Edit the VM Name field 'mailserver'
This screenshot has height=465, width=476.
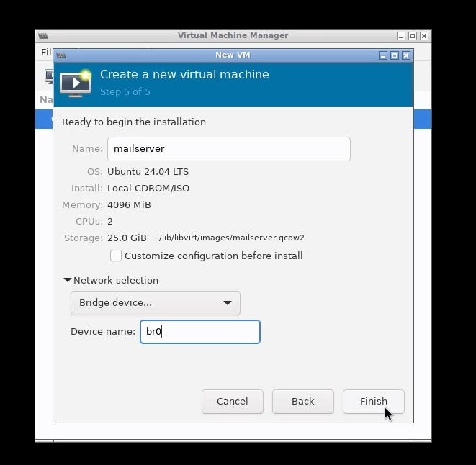pos(228,149)
